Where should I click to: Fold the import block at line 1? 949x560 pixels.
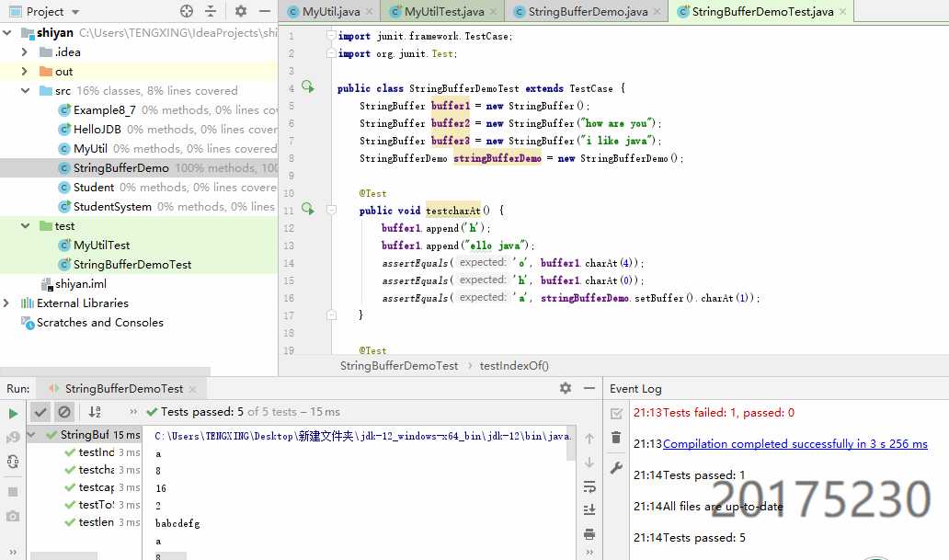331,36
